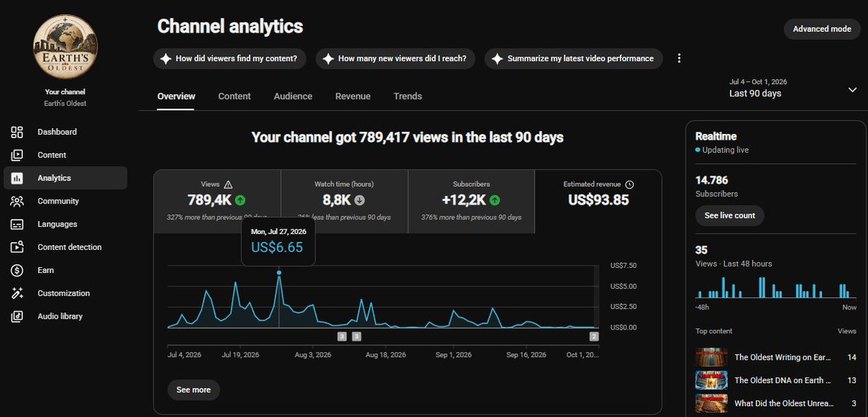Screen dimensions: 868x417
Task: Ask 'How many new viewers did I reach?'
Action: pos(396,59)
